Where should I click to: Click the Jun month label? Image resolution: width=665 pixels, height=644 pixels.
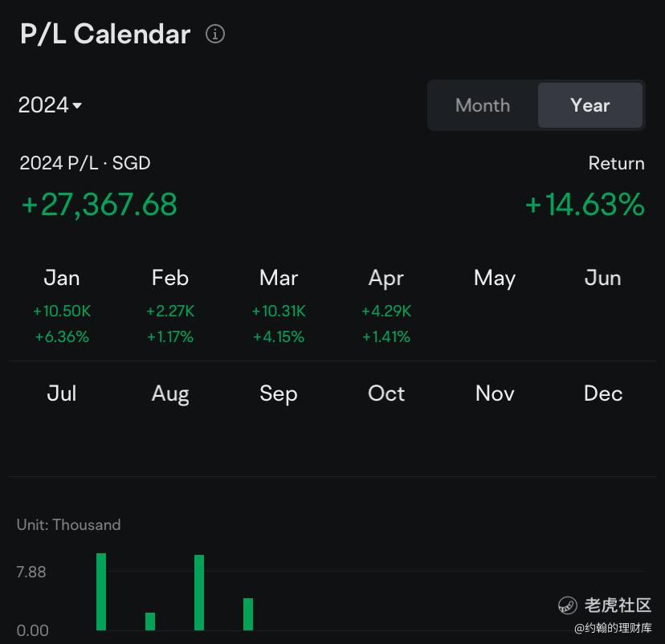[602, 278]
